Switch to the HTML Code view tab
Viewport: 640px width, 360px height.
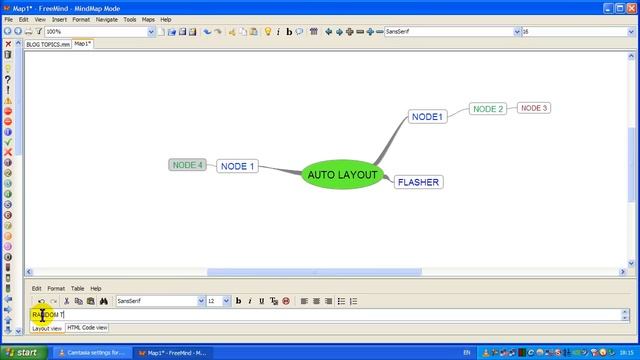pos(87,328)
